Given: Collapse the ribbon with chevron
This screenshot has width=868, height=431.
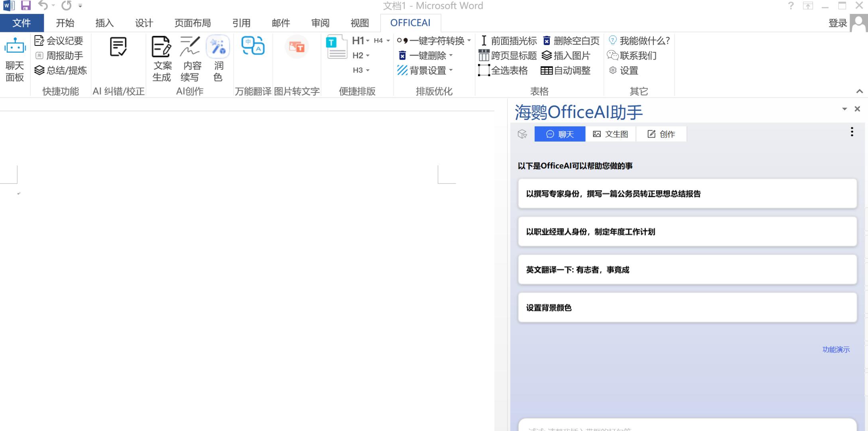Looking at the screenshot, I should (860, 91).
